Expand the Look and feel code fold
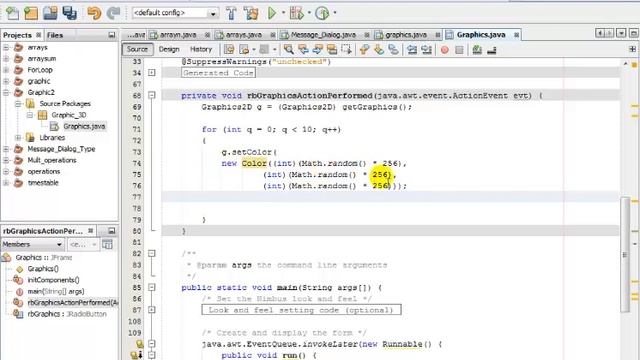 [x=152, y=310]
